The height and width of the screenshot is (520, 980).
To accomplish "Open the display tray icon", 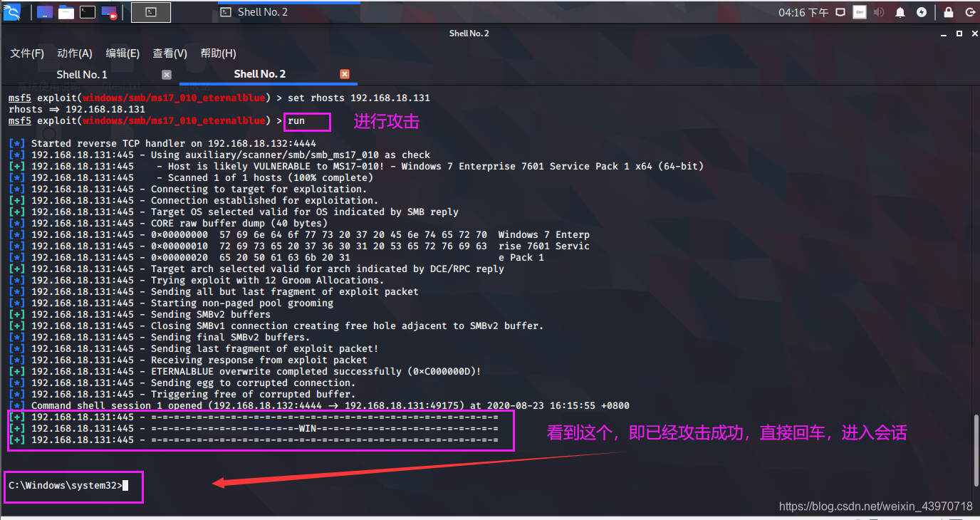I will tap(840, 12).
